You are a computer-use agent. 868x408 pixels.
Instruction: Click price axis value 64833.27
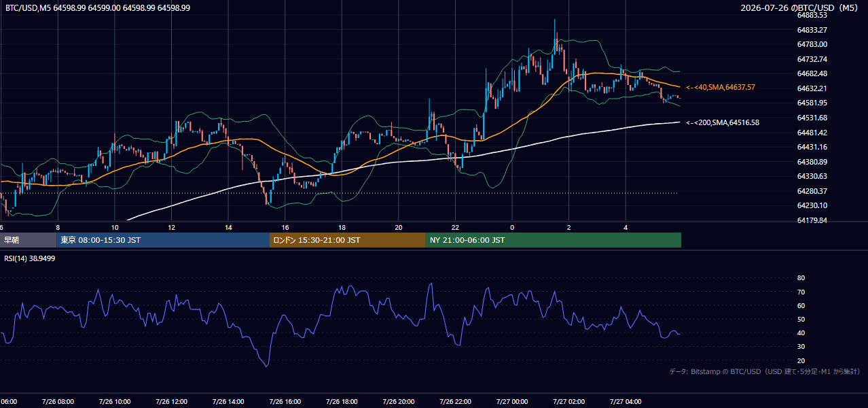812,30
